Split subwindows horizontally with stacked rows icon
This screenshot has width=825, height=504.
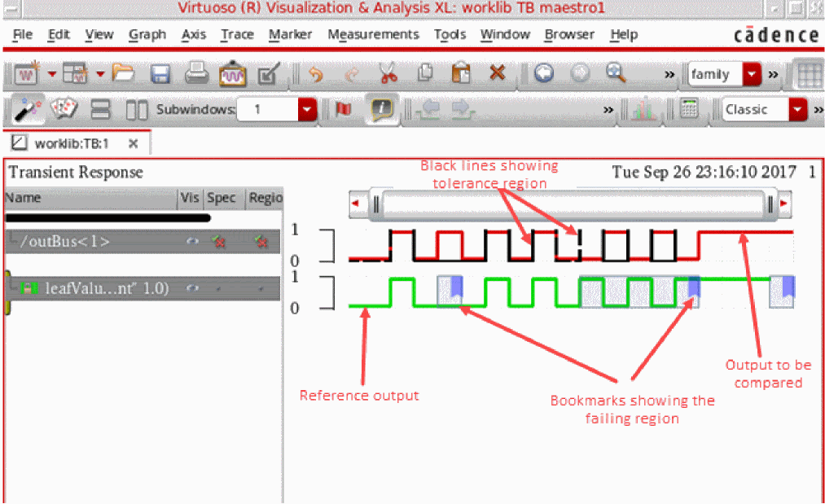point(100,109)
